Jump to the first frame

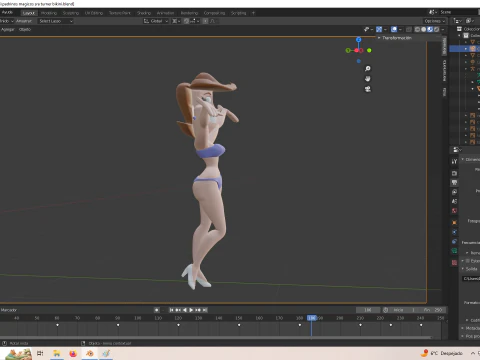171,310
